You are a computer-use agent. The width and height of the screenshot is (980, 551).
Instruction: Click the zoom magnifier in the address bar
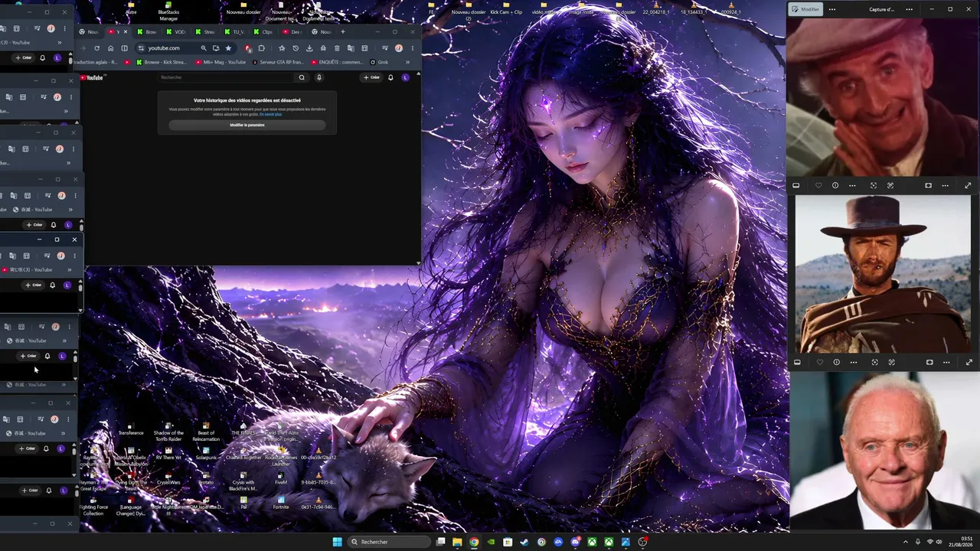203,48
